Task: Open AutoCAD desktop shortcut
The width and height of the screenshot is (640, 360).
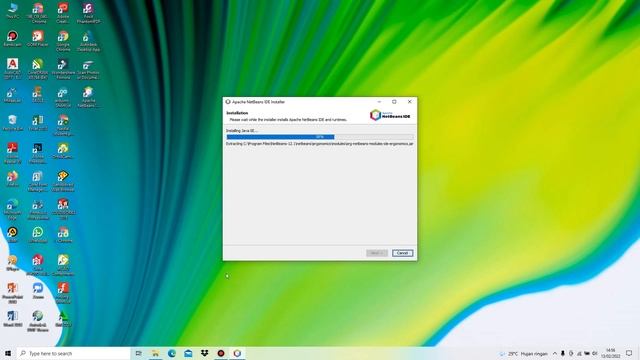Action: (13, 68)
